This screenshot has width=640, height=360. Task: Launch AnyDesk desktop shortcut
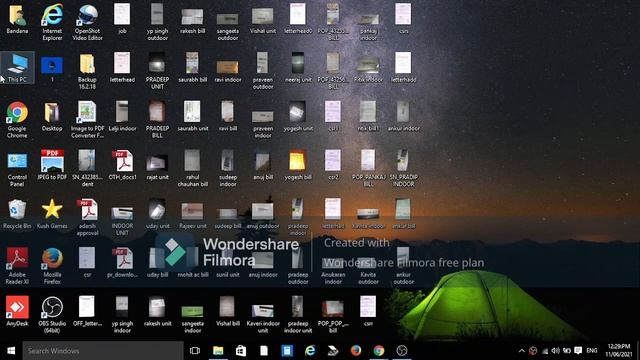click(x=17, y=311)
